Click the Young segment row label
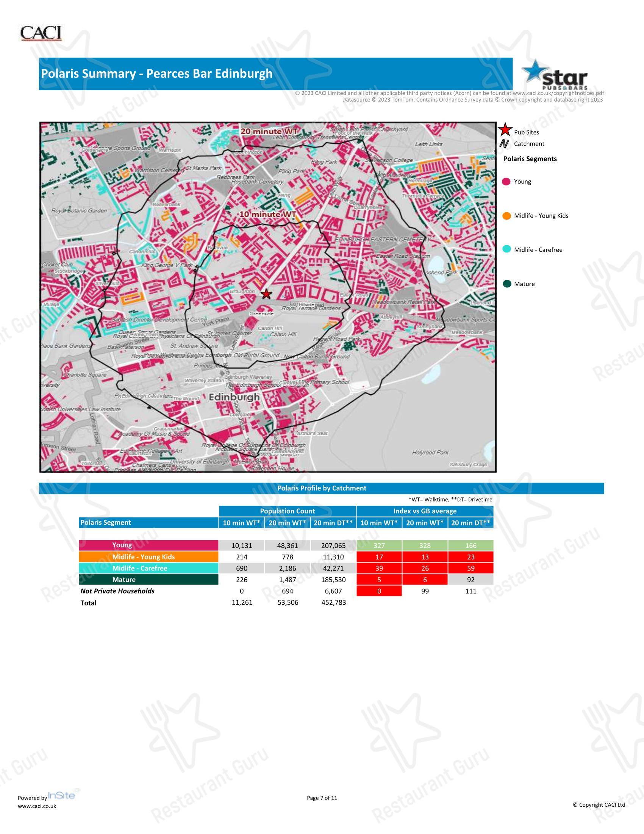Image resolution: width=644 pixels, height=834 pixels. [x=148, y=545]
